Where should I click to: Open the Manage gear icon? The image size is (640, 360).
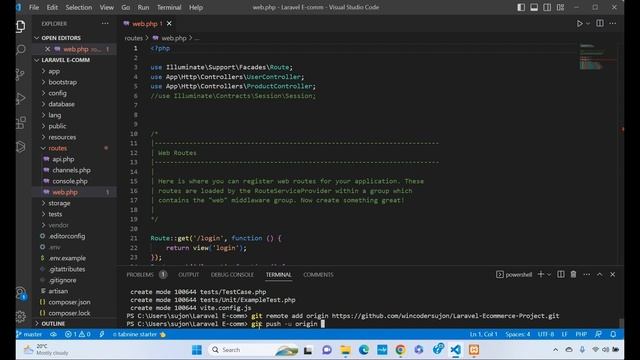[21, 316]
